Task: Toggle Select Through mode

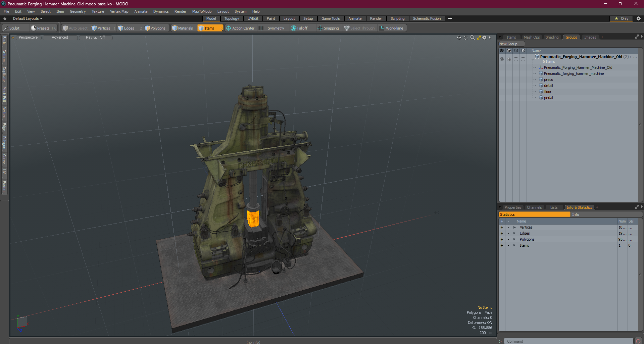Action: point(359,28)
